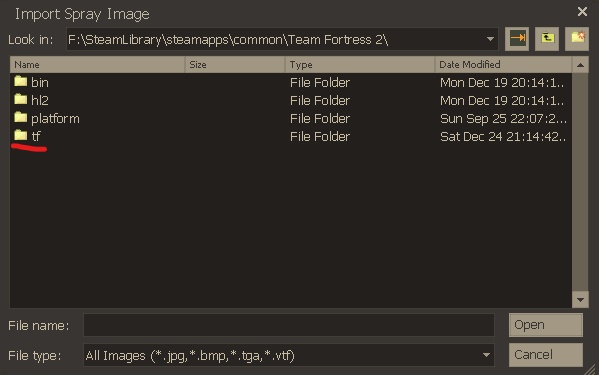Click File Folder type in tf row
This screenshot has width=599, height=375.
(x=320, y=136)
